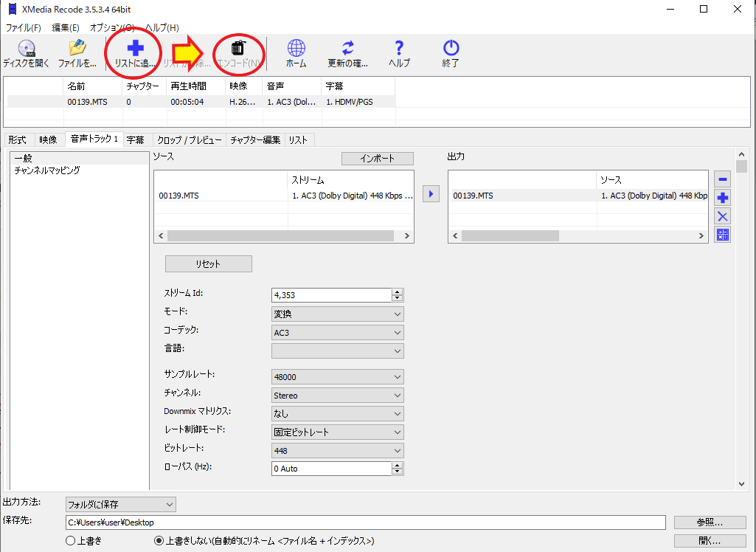Click the XMedia Recode title bar icon

(13, 9)
